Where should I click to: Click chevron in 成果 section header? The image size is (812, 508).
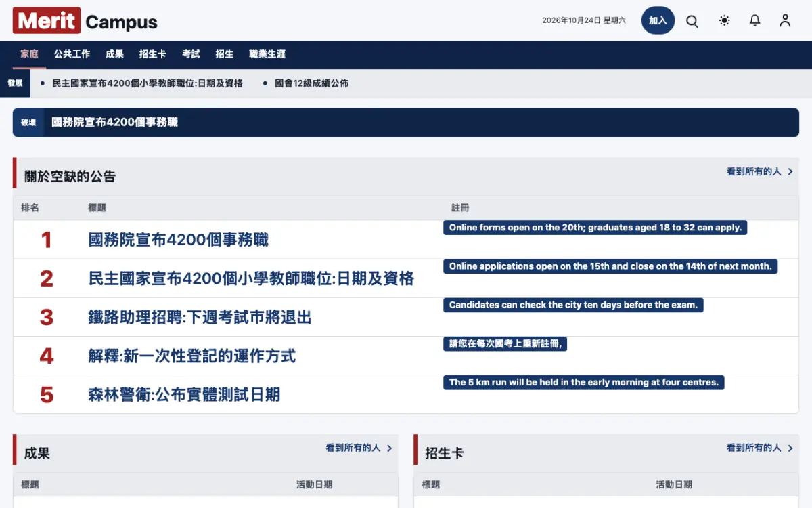389,448
